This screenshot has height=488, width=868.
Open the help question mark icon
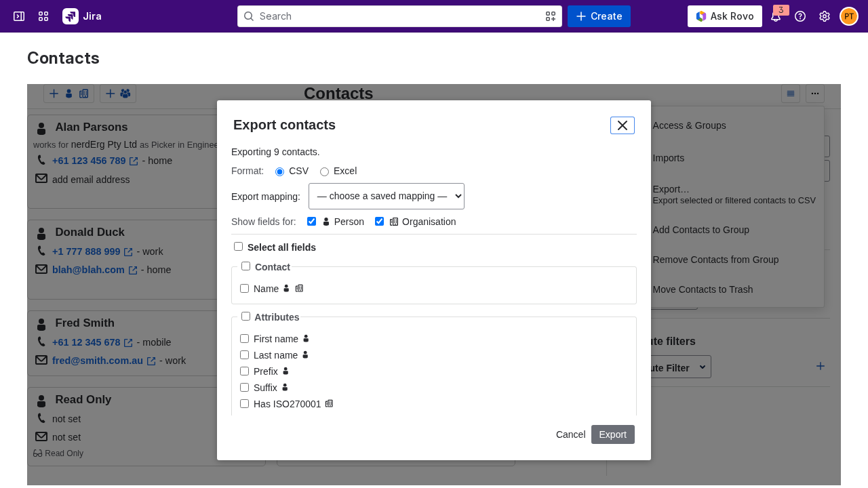click(800, 16)
